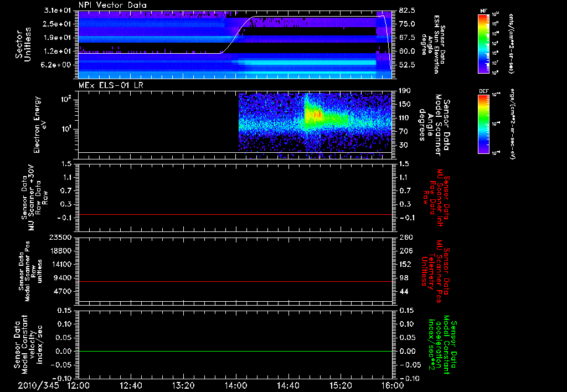
Task: Click the 14:40 time axis label
Action: (288, 385)
